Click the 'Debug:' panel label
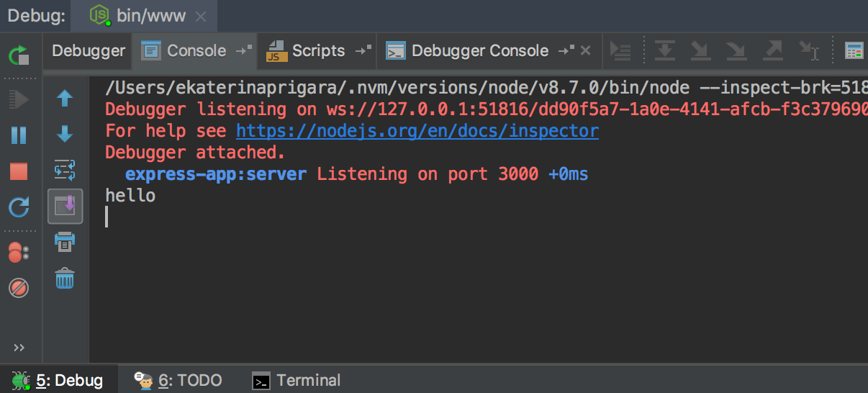 click(37, 15)
